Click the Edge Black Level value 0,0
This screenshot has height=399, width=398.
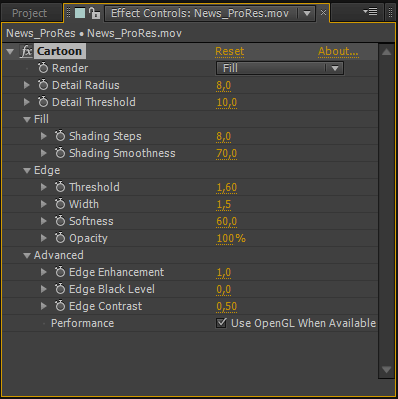point(224,289)
